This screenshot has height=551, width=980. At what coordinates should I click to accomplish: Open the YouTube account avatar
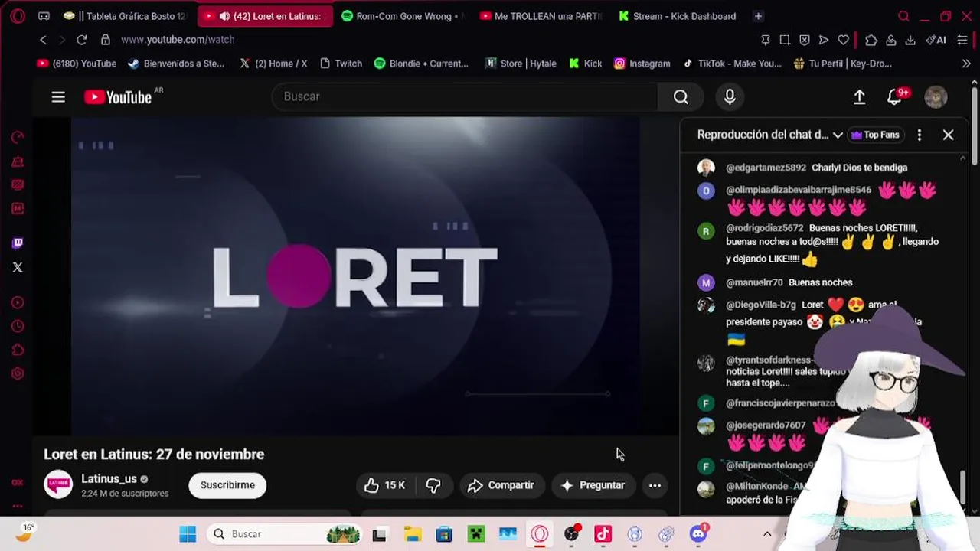coord(936,96)
